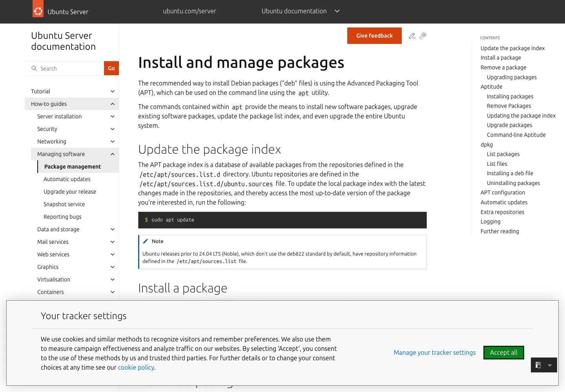This screenshot has height=392, width=565.
Task: Open the Ubuntu documentation dropdown
Action: [x=301, y=11]
